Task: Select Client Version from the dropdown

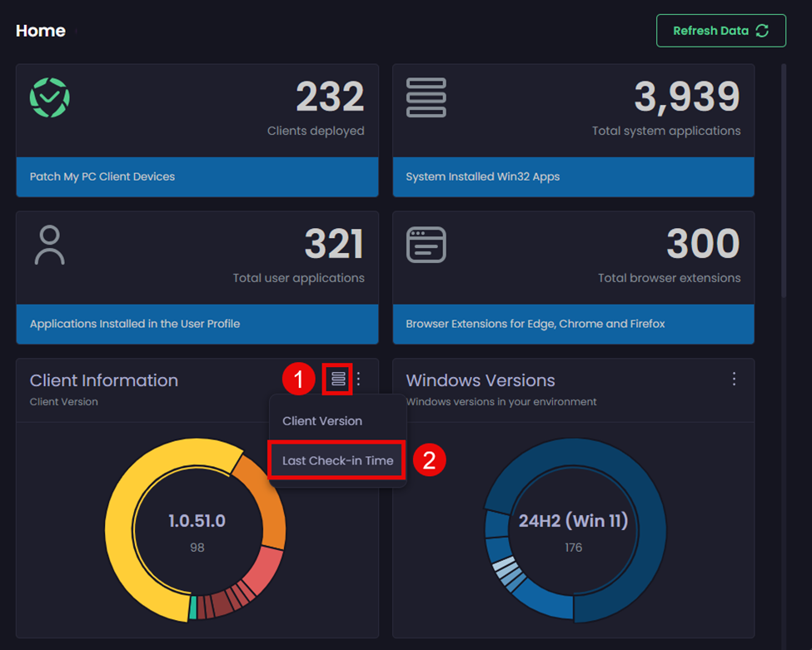Action: pos(322,421)
